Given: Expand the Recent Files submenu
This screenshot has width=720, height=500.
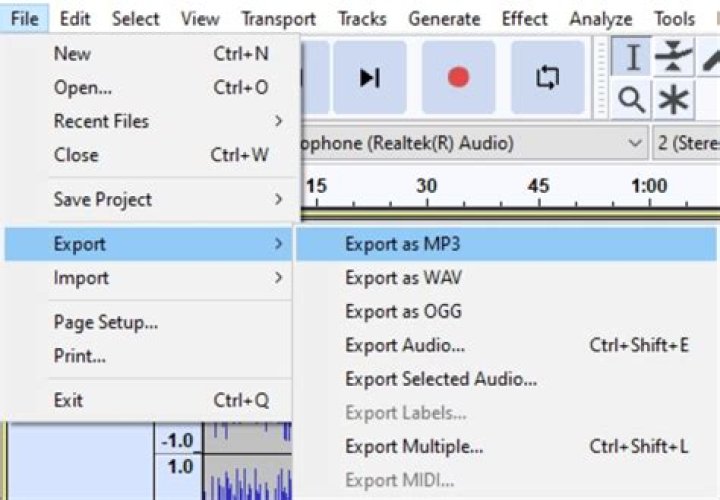Looking at the screenshot, I should (x=148, y=121).
